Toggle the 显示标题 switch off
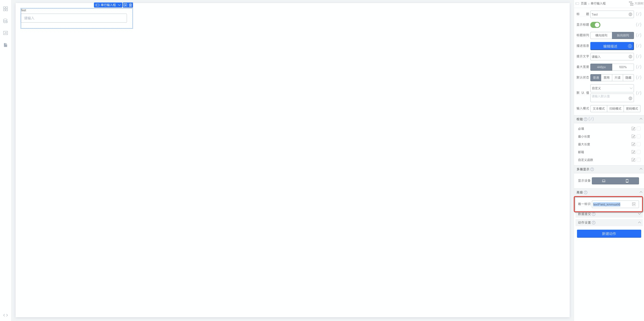This screenshot has height=321, width=644. pyautogui.click(x=595, y=25)
